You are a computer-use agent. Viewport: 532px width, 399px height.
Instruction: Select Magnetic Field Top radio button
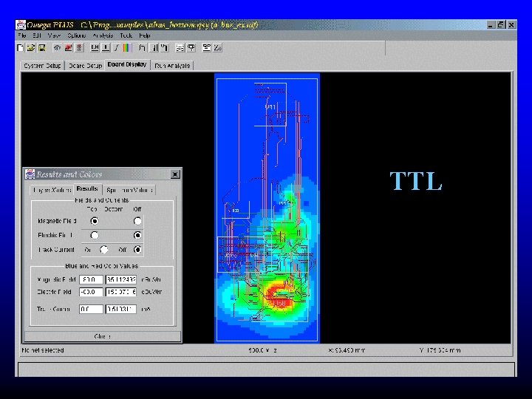(95, 221)
